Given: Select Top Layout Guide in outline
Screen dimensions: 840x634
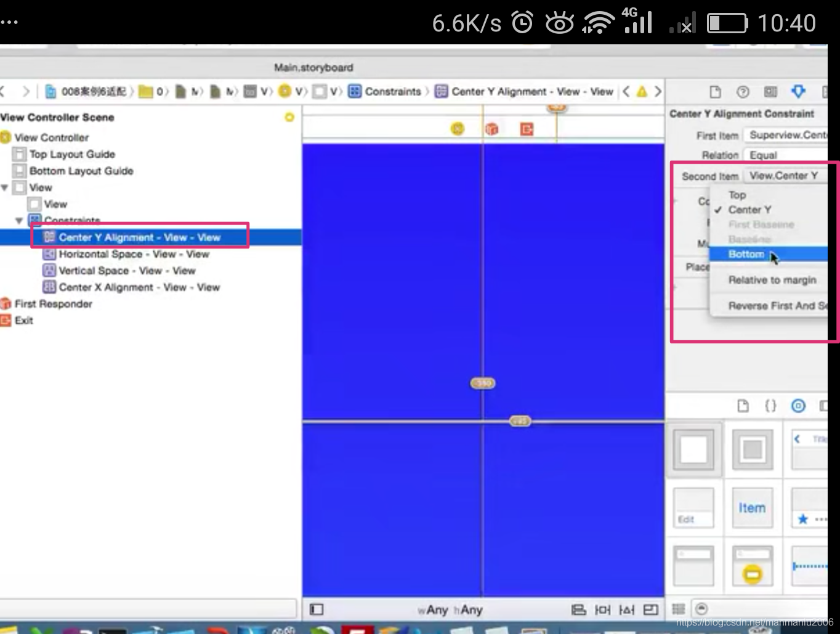Looking at the screenshot, I should click(72, 154).
